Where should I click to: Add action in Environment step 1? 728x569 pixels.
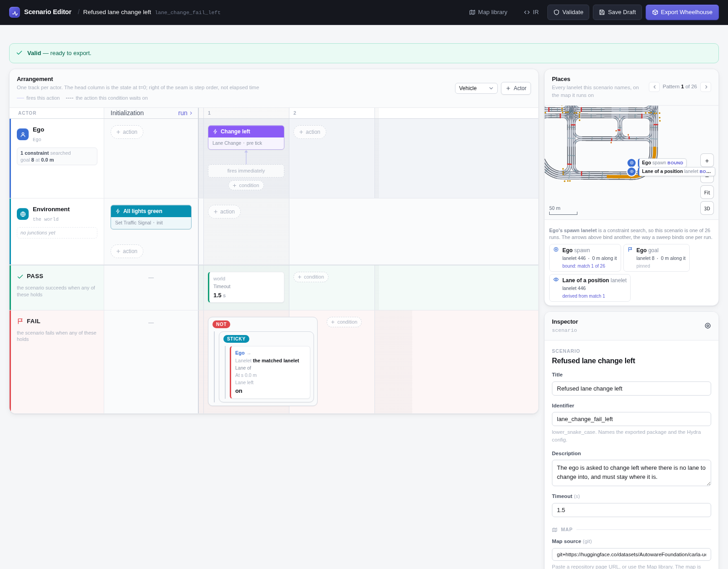(x=224, y=212)
